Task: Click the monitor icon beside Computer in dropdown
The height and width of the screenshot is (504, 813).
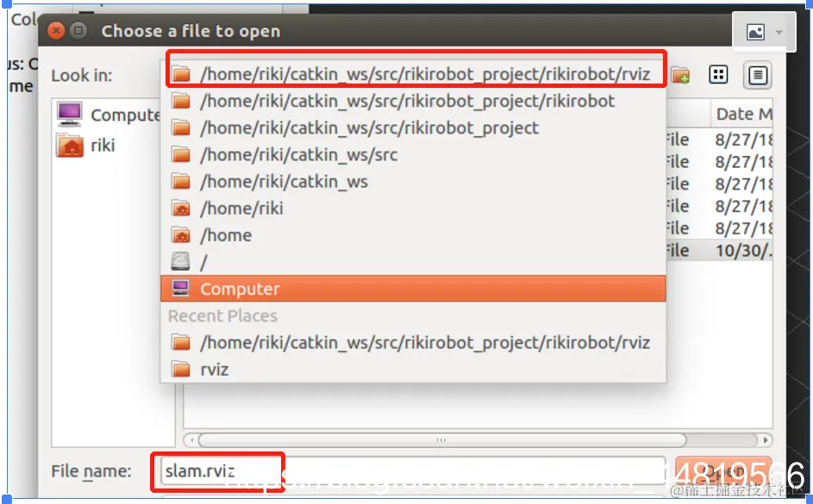Action: click(180, 289)
